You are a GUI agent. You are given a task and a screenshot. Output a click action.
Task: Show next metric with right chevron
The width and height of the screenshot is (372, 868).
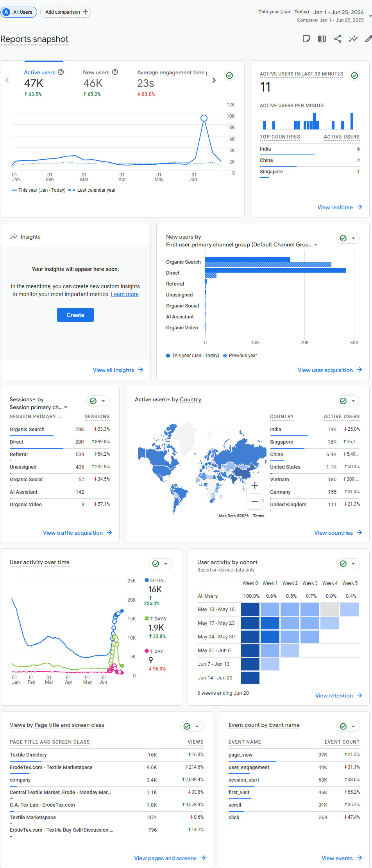click(214, 80)
